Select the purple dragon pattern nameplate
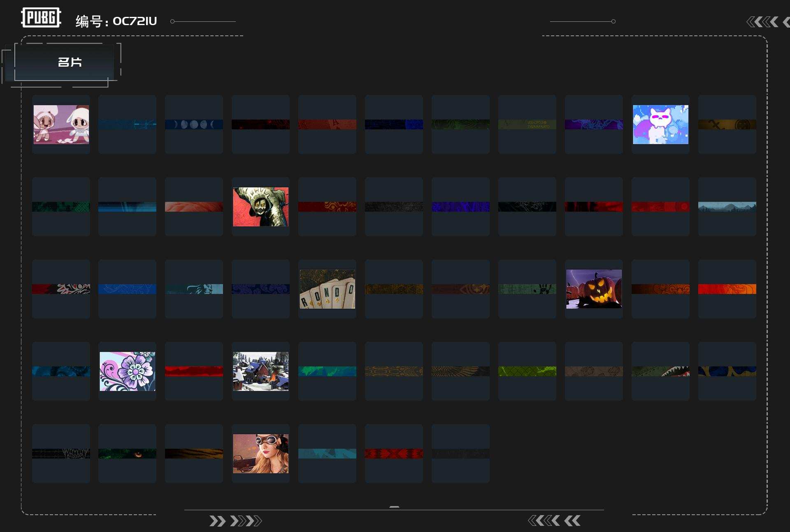 coord(594,124)
